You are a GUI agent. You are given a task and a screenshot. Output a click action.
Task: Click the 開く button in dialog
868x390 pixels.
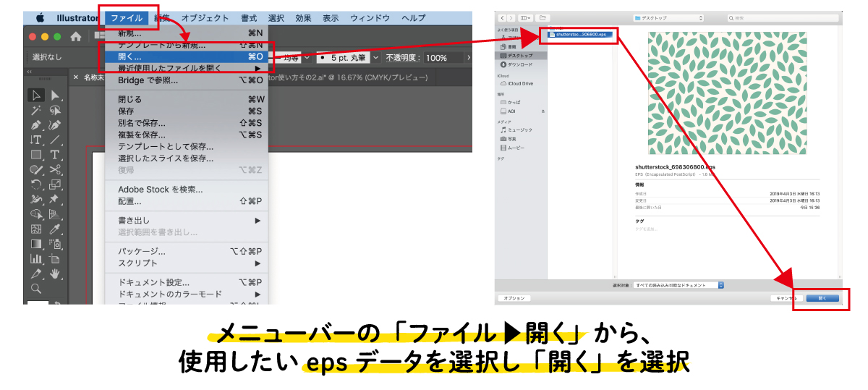click(x=822, y=297)
